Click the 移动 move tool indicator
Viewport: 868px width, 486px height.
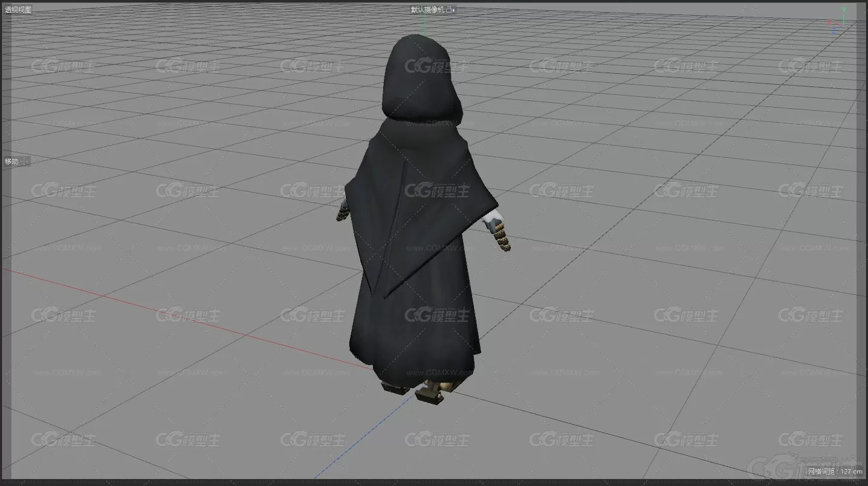pos(12,161)
